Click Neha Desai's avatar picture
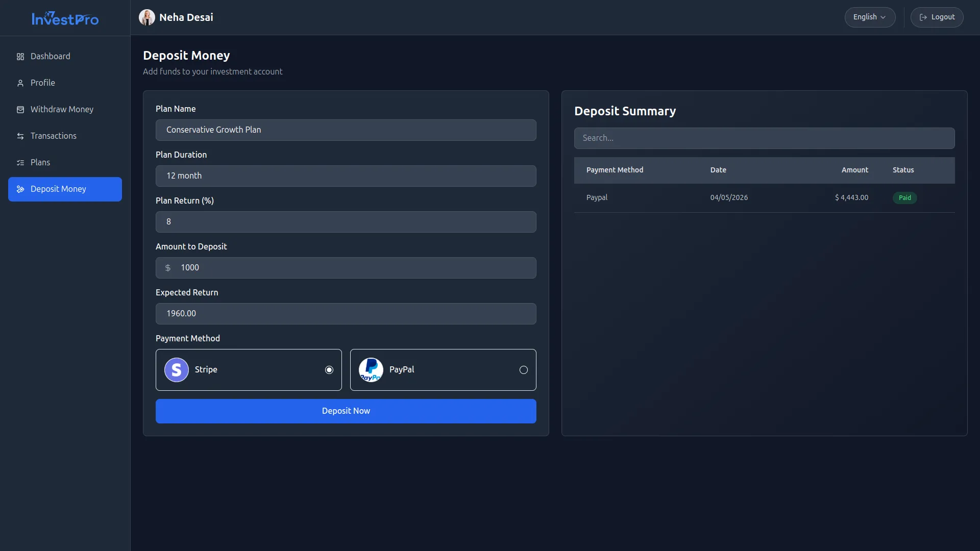The height and width of the screenshot is (551, 980). tap(147, 17)
